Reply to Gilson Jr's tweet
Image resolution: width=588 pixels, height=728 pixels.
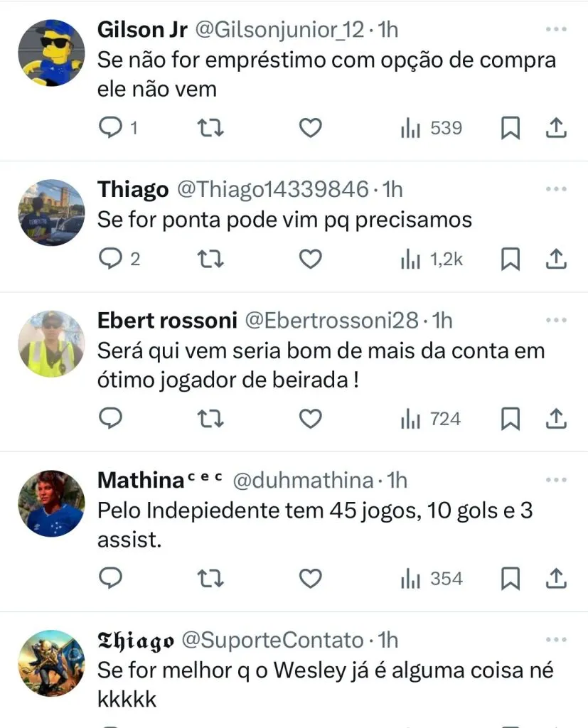pyautogui.click(x=110, y=128)
